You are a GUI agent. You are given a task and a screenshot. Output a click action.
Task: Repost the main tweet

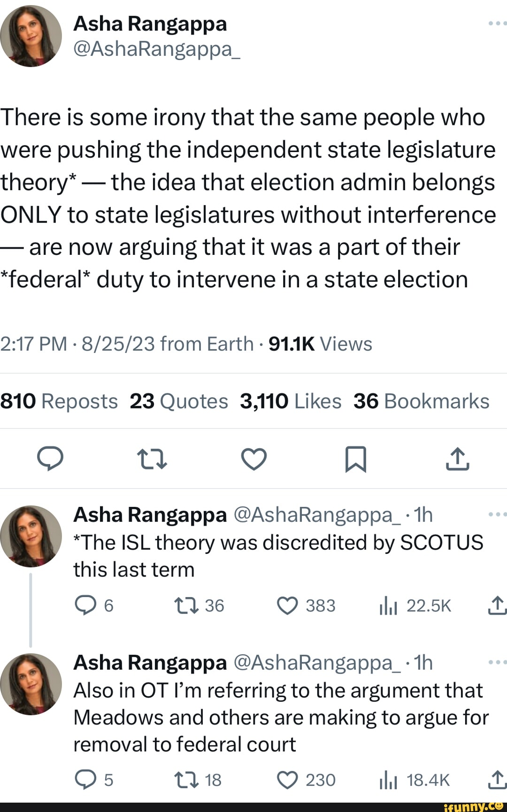point(152,459)
